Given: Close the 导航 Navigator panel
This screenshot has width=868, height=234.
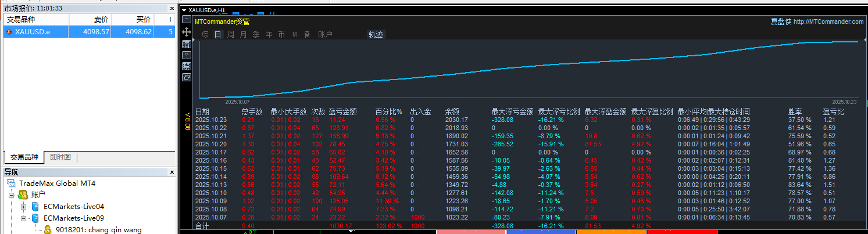Looking at the screenshot, I should point(172,172).
